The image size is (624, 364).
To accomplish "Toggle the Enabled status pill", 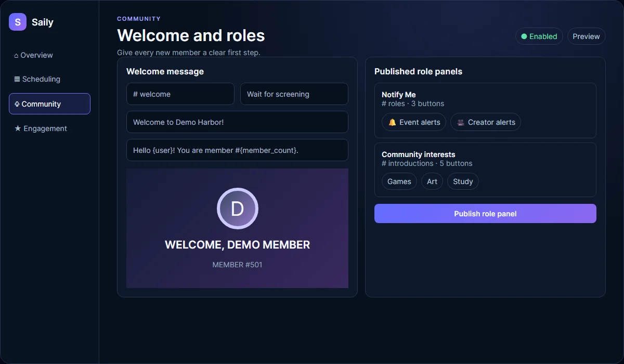I will [539, 36].
